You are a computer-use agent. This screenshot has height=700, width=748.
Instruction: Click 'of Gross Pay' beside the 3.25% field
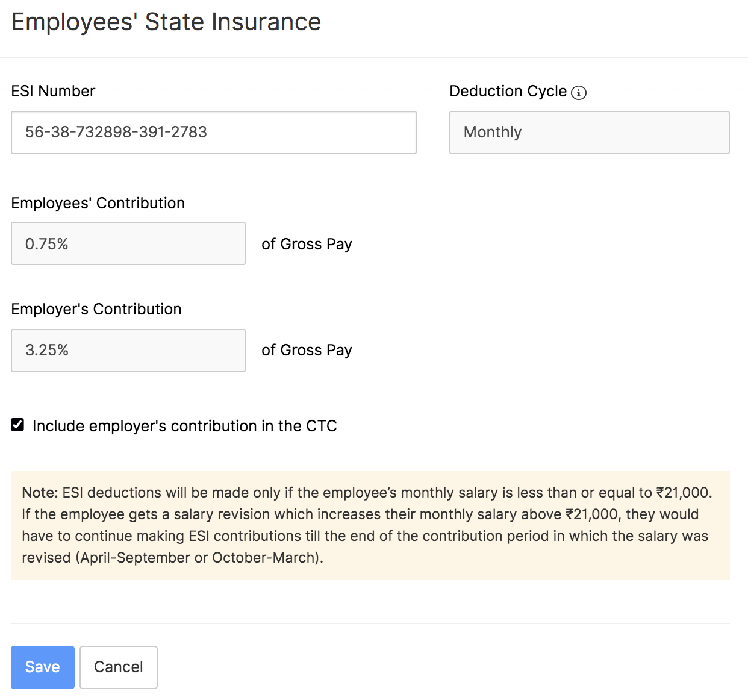point(307,350)
